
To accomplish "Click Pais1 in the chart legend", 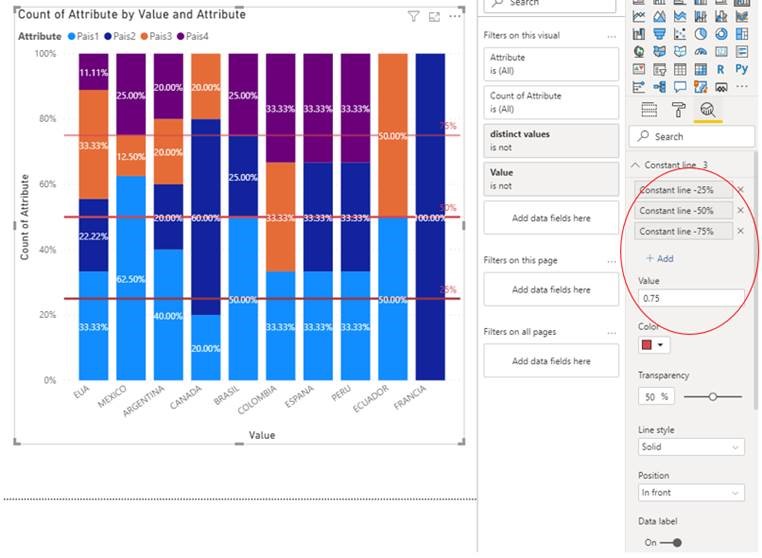I will (x=84, y=36).
